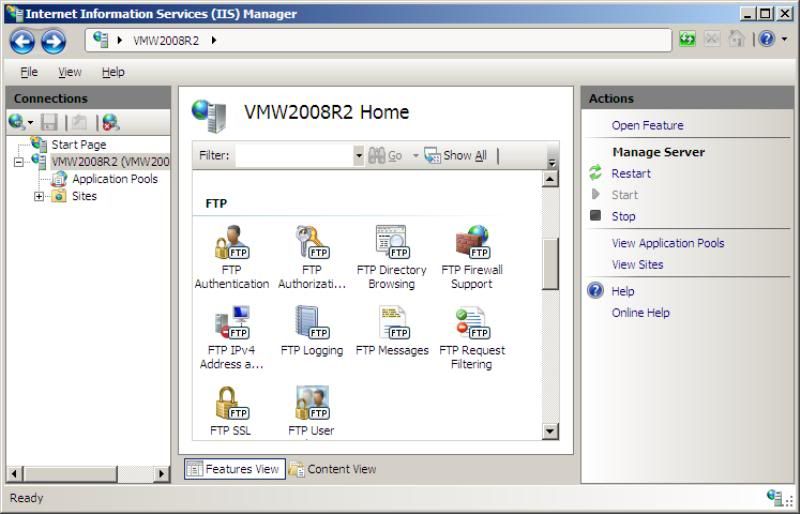Click the refresh page icon in toolbar
This screenshot has width=800, height=514.
pyautogui.click(x=687, y=39)
